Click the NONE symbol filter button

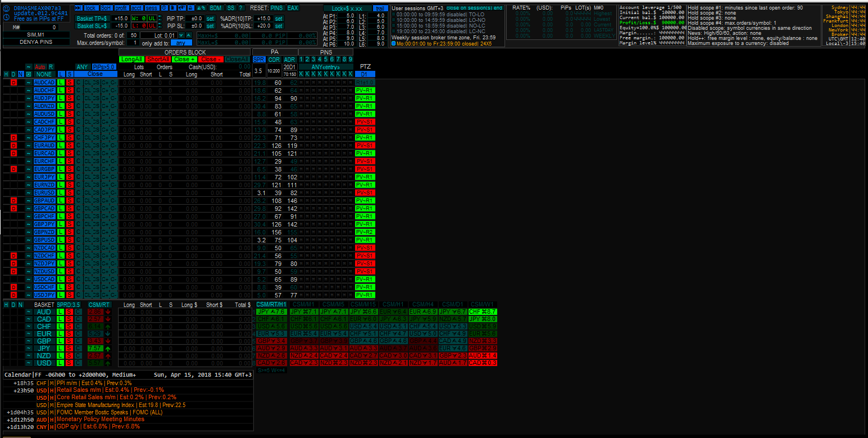[44, 74]
